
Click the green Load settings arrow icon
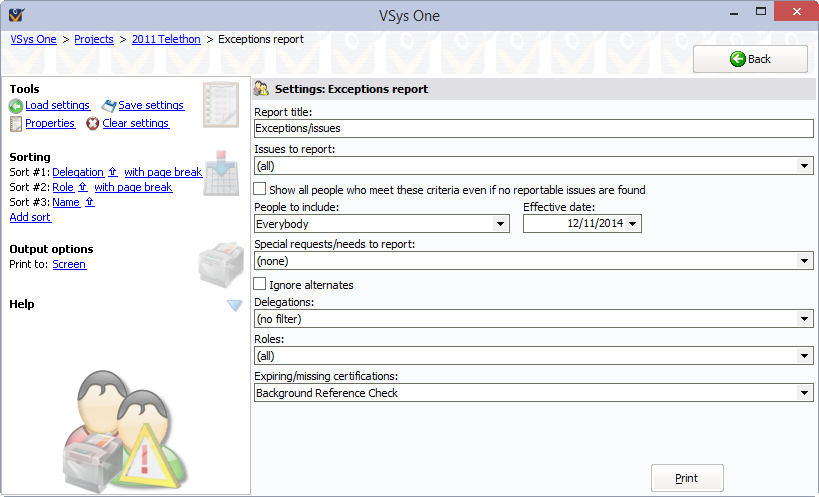click(16, 106)
